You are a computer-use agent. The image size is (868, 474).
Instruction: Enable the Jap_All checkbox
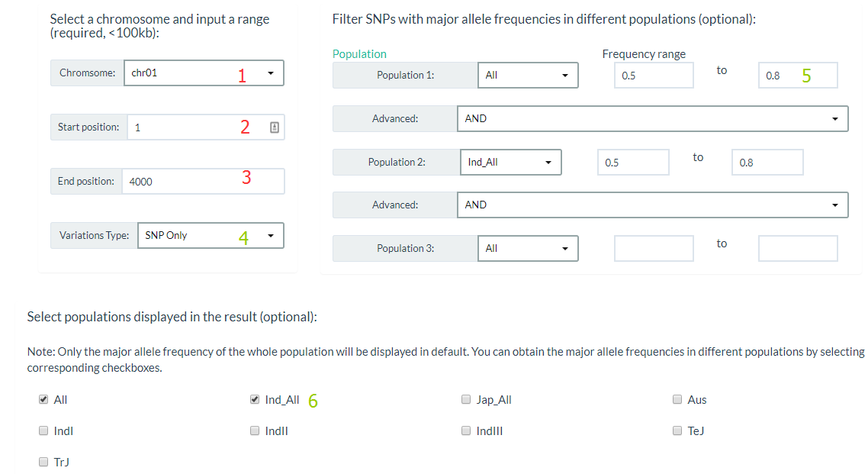point(466,399)
